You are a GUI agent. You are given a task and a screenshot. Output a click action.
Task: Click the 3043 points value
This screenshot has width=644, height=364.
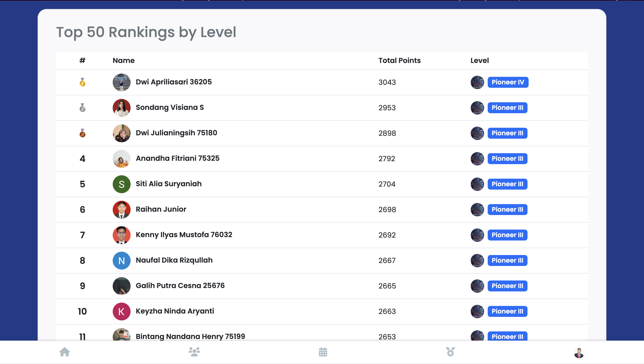[x=387, y=82]
